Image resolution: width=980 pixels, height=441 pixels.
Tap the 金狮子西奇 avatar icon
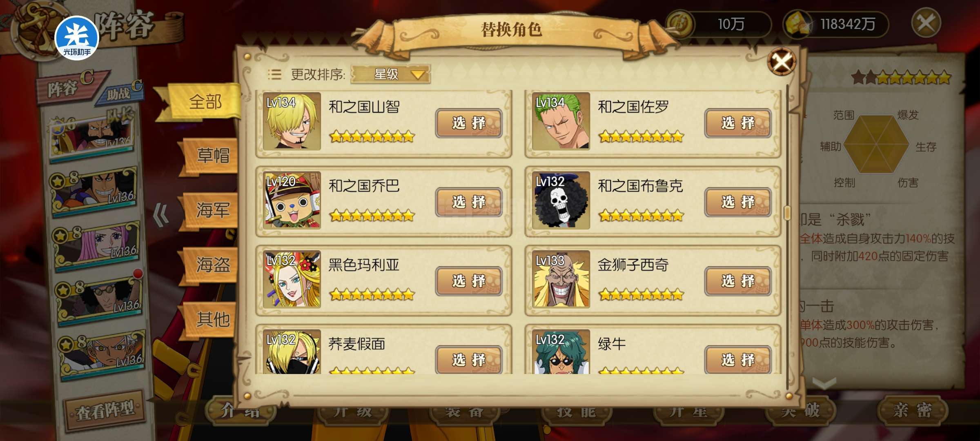pyautogui.click(x=561, y=279)
